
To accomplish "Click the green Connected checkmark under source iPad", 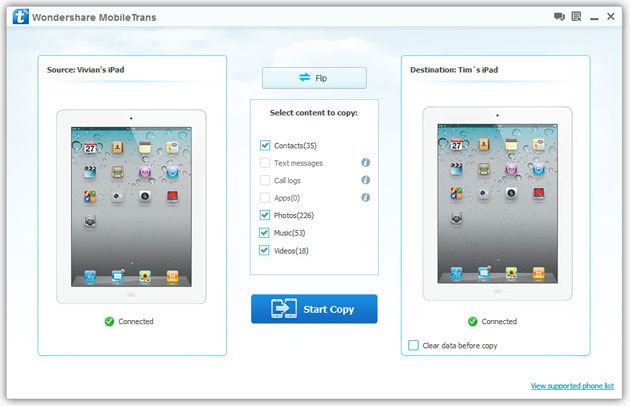I will pyautogui.click(x=109, y=322).
